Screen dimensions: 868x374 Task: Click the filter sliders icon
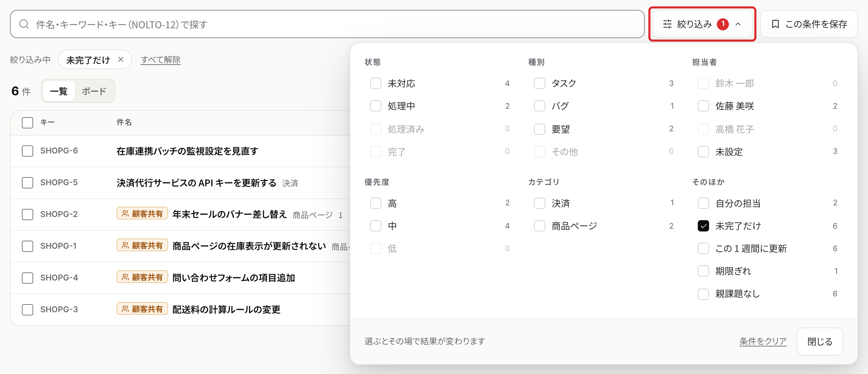coord(667,24)
